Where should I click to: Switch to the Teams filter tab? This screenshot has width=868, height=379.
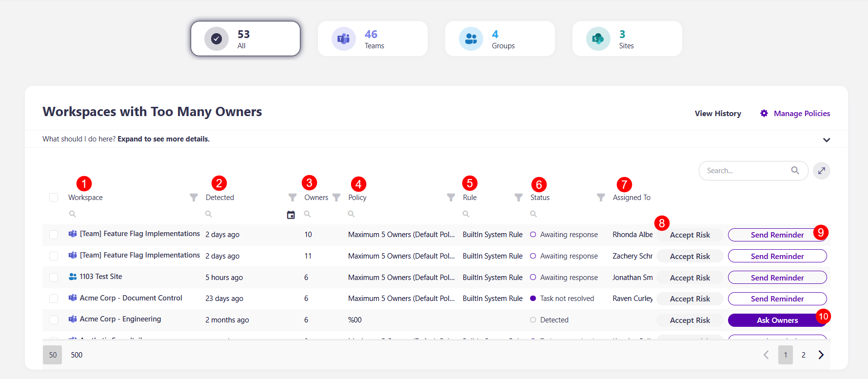[373, 39]
